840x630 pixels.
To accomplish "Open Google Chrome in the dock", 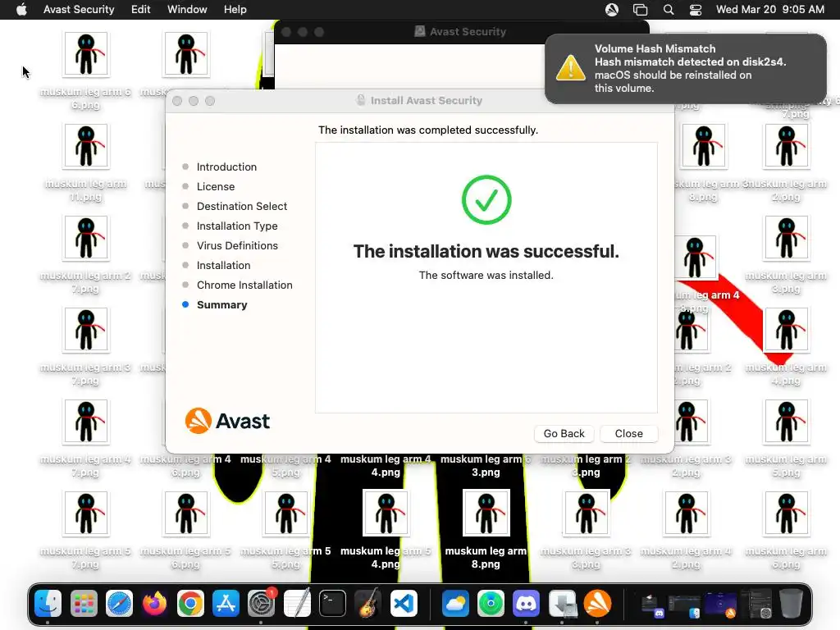I will (190, 604).
